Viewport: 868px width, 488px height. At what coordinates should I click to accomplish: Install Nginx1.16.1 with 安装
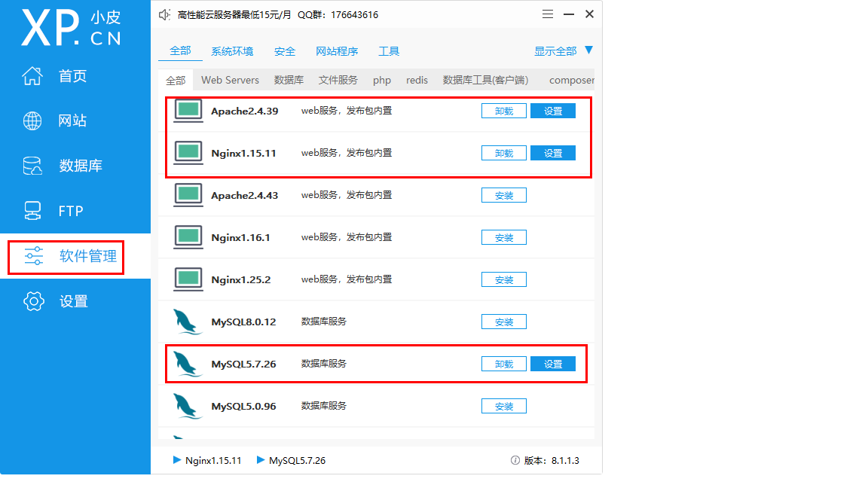coord(504,237)
